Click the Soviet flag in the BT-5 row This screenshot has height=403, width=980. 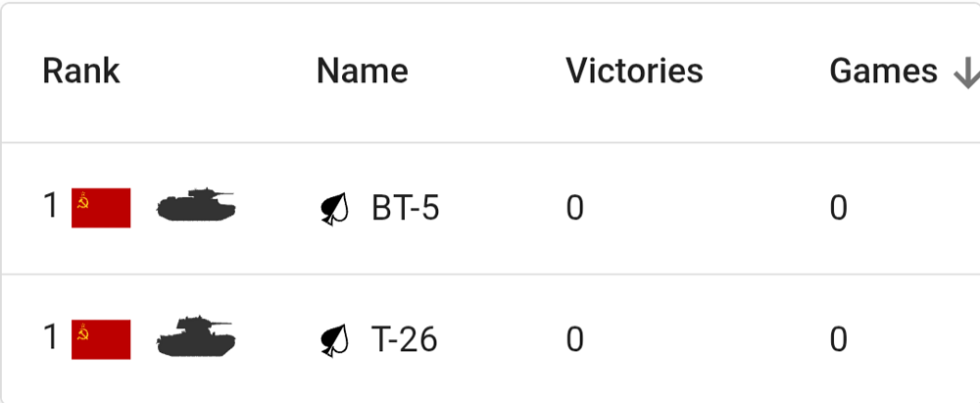point(101,207)
